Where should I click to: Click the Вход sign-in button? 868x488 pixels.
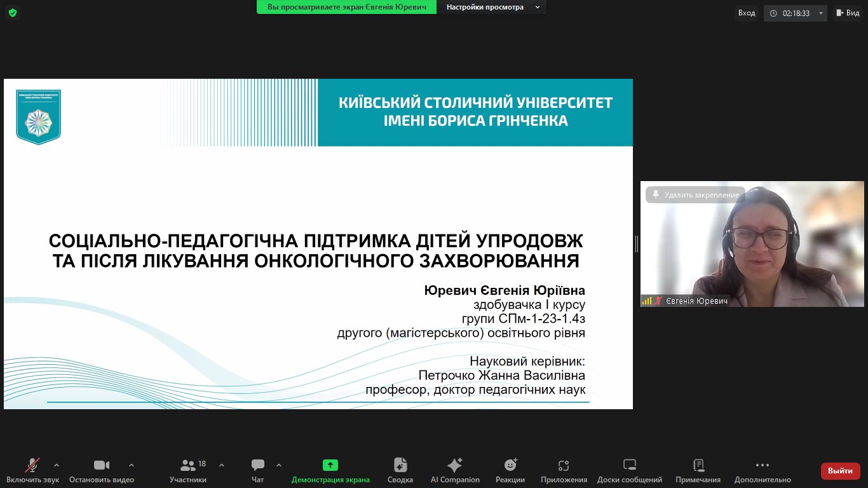(747, 13)
